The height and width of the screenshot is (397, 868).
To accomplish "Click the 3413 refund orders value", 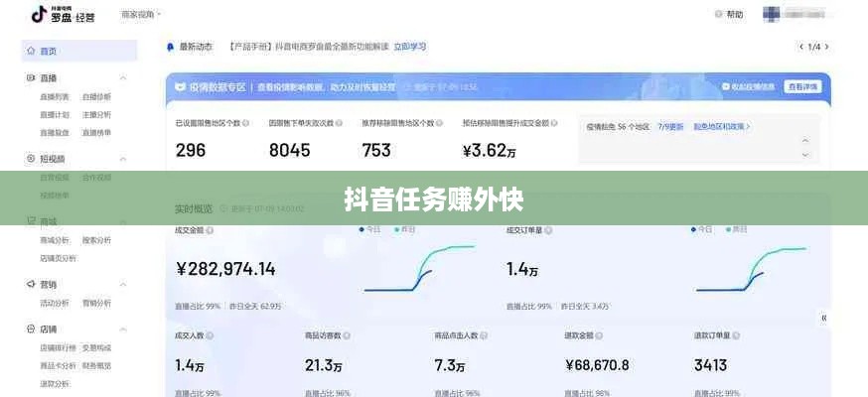I will pyautogui.click(x=711, y=365).
